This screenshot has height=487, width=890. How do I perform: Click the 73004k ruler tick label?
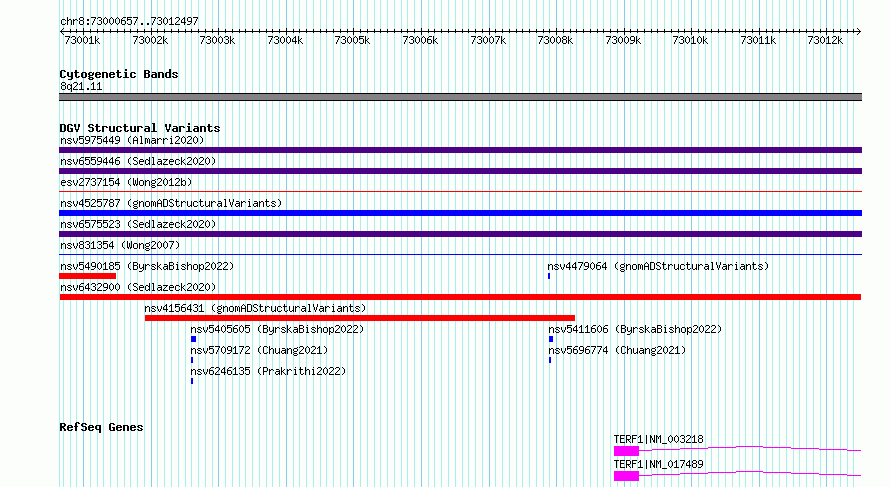[x=285, y=41]
